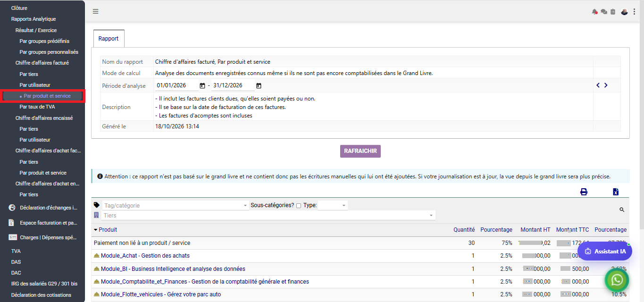Screen dimensions: 644x302
Task: Click the generated timestamp 18/10/2026 13:14
Action: click(177, 126)
